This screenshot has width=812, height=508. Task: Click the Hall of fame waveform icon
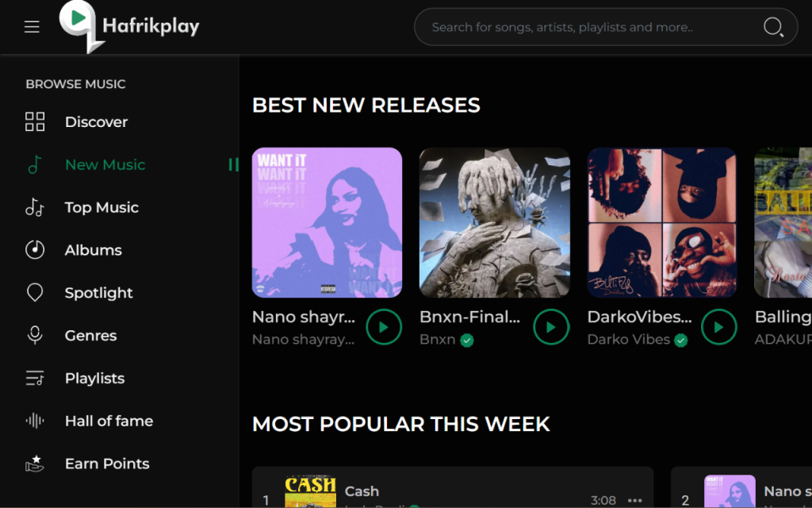[x=35, y=421]
